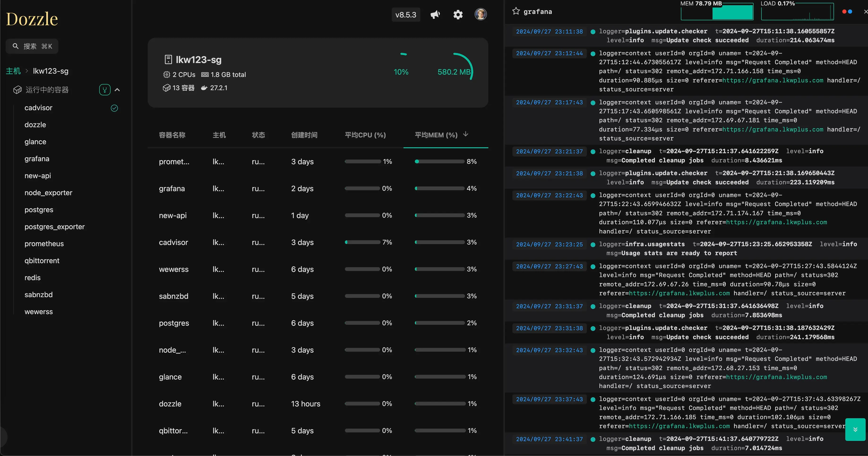Image resolution: width=868 pixels, height=456 pixels.
Task: Select qbittorrent in sidebar container list
Action: (x=42, y=261)
